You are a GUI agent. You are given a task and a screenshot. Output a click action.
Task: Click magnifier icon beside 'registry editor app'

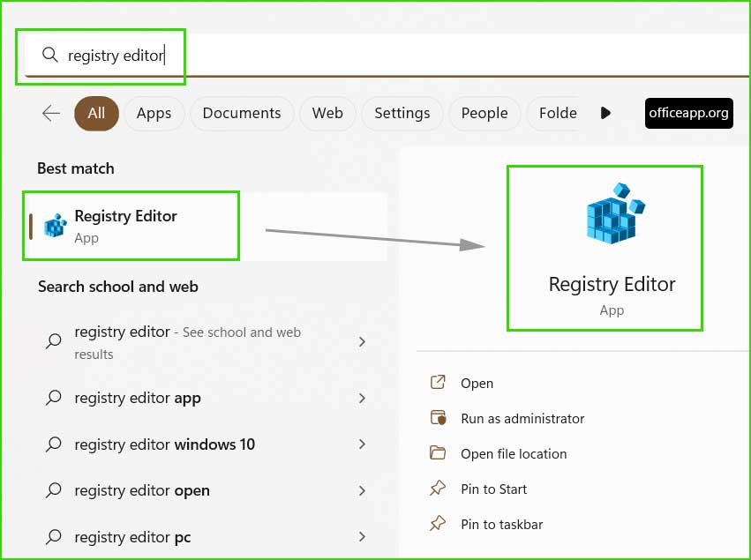pyautogui.click(x=54, y=398)
